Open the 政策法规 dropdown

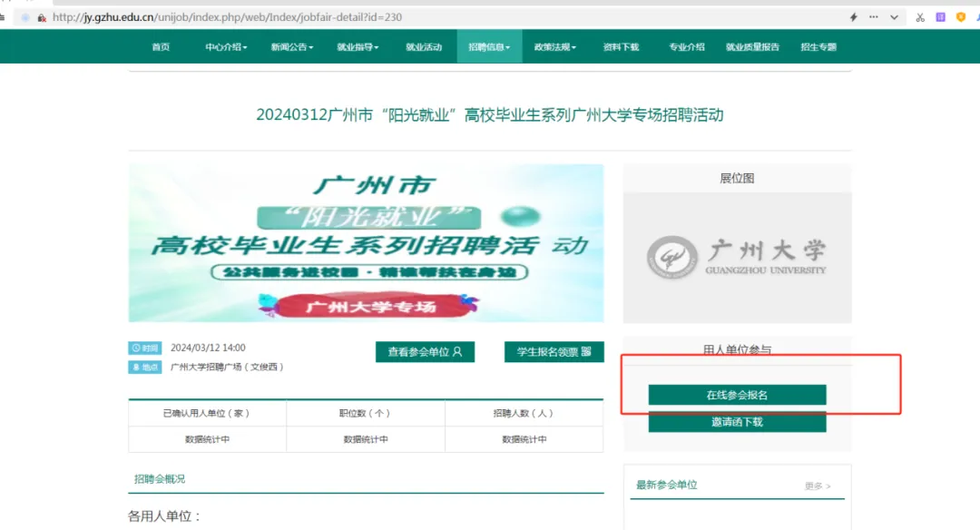coord(554,46)
